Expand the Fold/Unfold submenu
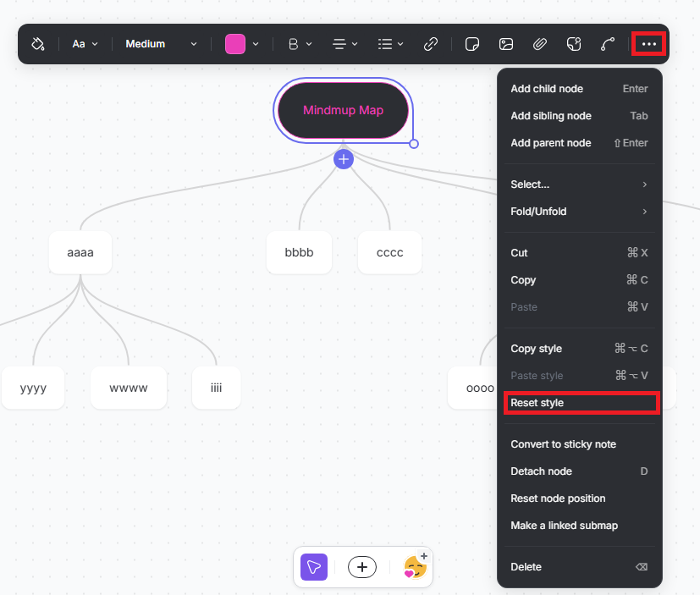 [x=579, y=212]
